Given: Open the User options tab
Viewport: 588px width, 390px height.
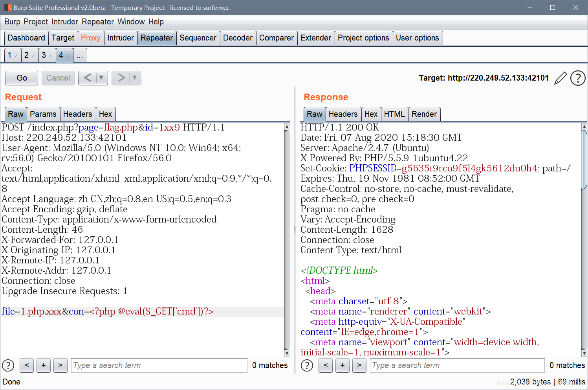Looking at the screenshot, I should 418,38.
